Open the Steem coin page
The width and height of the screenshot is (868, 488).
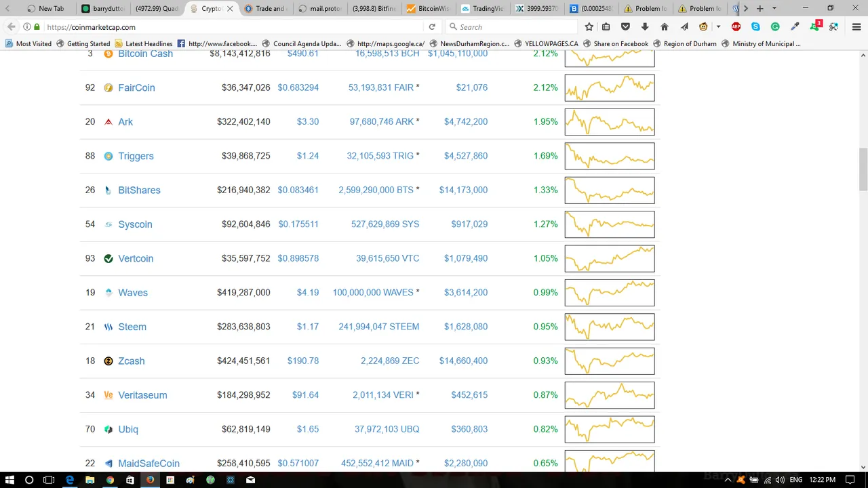click(132, 327)
